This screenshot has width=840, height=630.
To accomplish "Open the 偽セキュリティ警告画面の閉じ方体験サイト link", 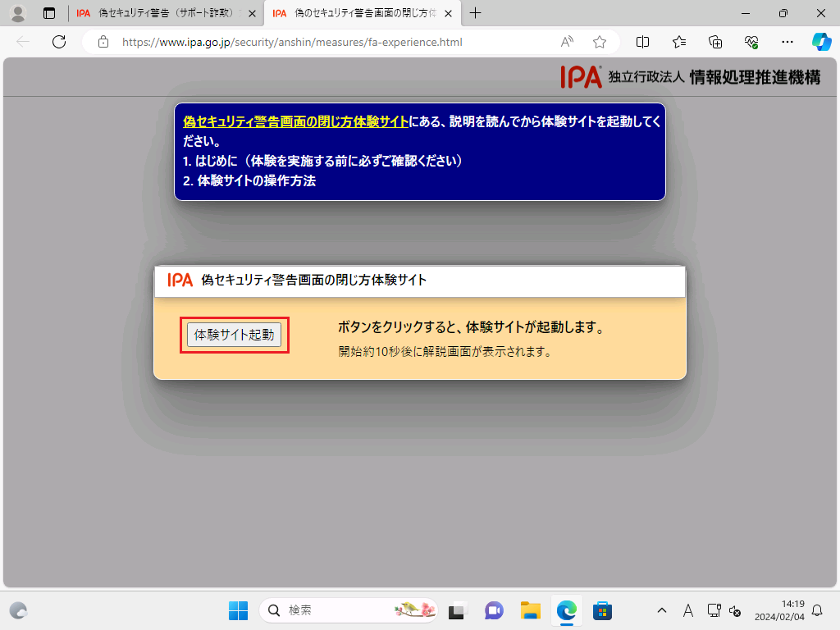I will (295, 121).
